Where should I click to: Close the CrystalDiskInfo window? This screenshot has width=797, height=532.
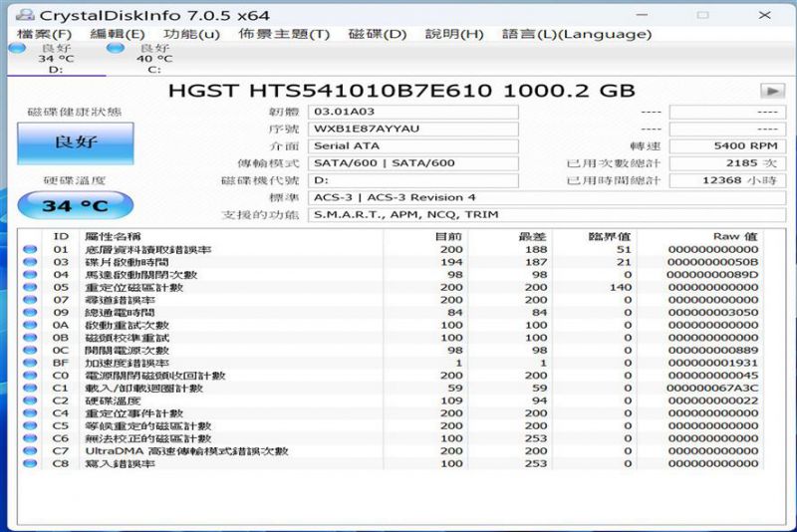pyautogui.click(x=764, y=15)
